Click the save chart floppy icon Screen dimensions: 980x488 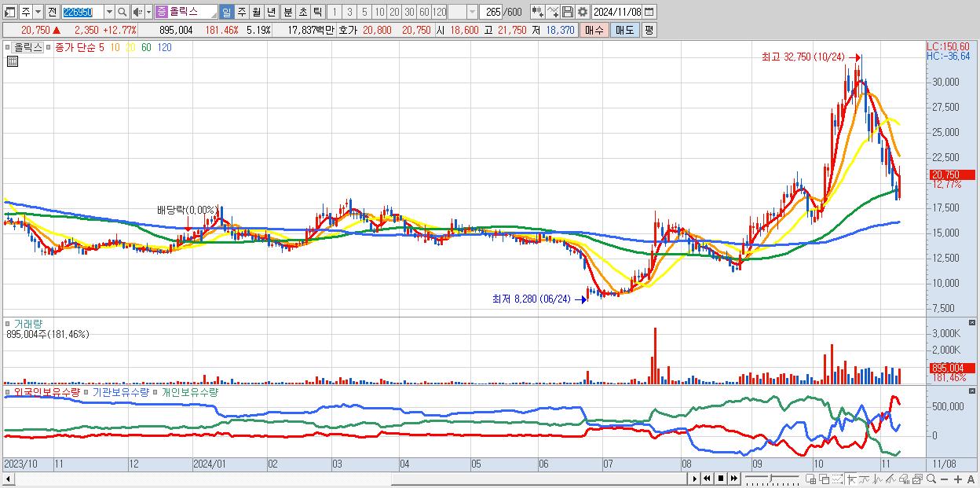tap(567, 12)
